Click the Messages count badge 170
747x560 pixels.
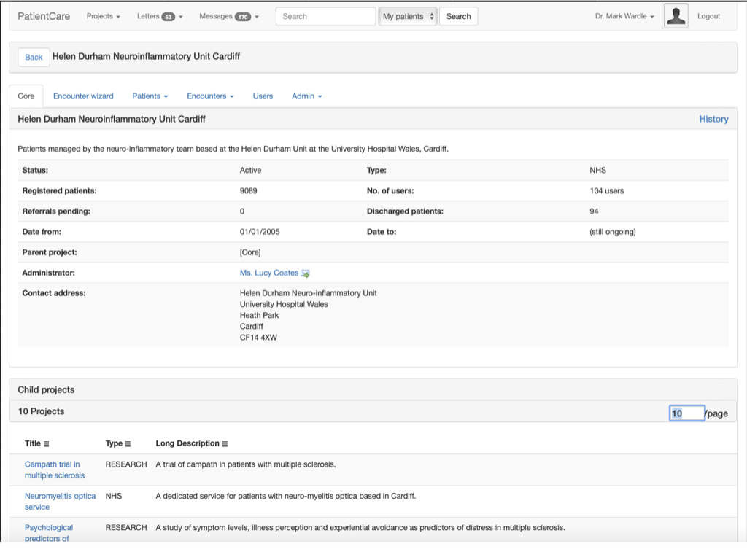pos(242,17)
